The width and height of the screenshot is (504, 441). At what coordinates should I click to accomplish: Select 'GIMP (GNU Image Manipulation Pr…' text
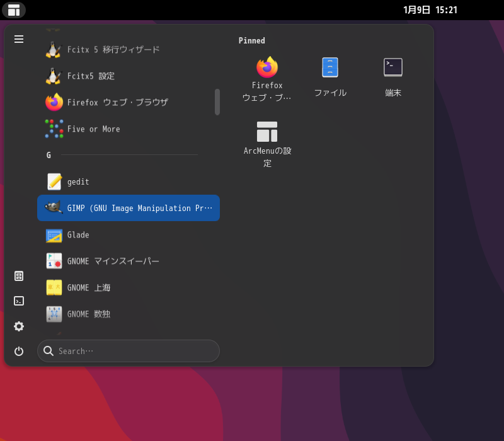point(140,209)
